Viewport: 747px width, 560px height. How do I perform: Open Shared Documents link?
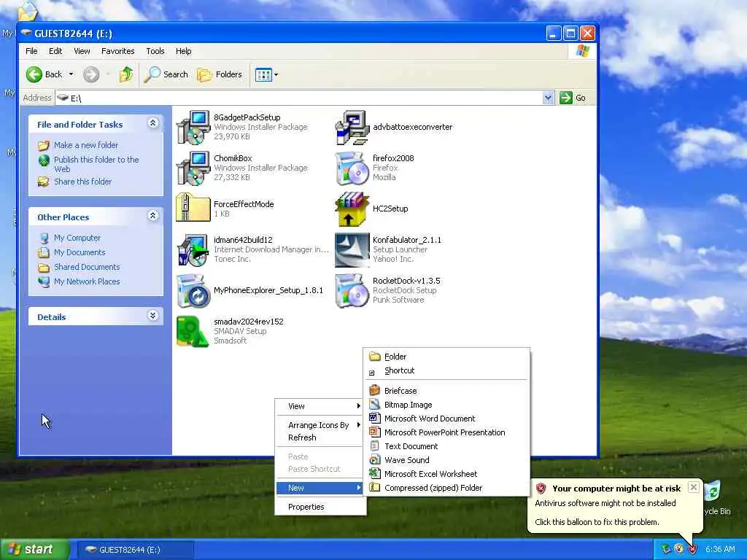87,267
